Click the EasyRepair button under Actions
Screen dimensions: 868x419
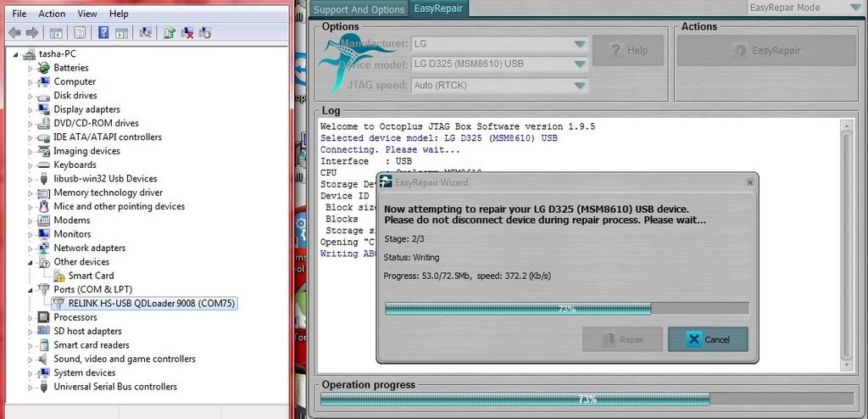click(x=766, y=50)
